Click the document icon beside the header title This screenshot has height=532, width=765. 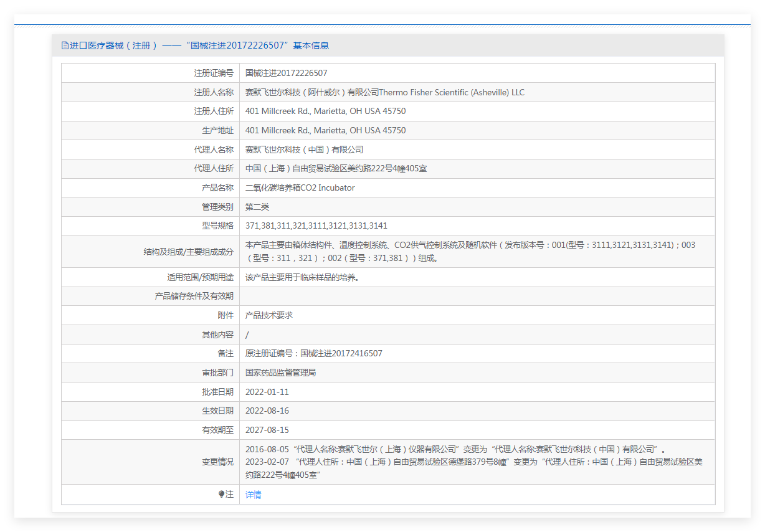pos(65,45)
